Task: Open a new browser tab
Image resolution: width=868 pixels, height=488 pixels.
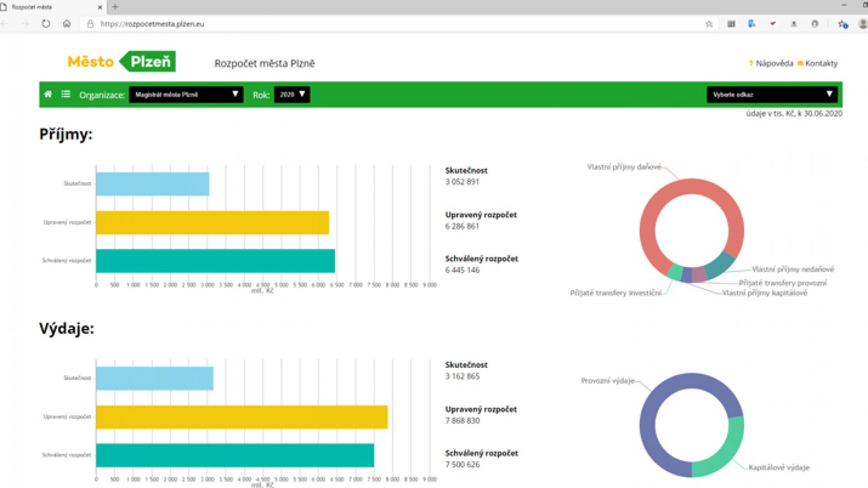Action: pos(115,7)
